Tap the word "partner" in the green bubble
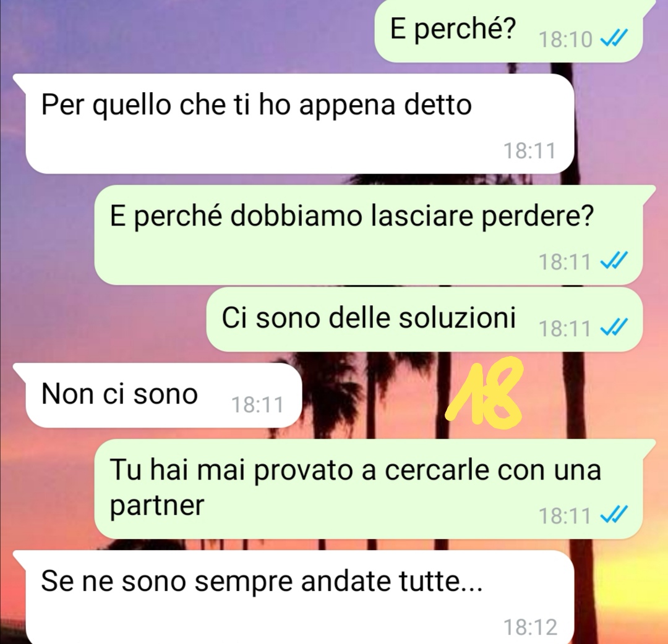Screen dimensions: 668x644 157,506
